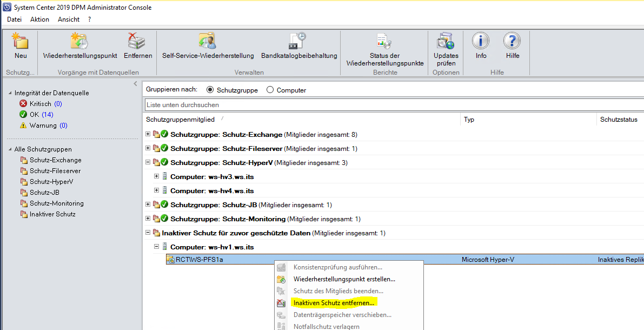The height and width of the screenshot is (330, 644).
Task: Collapse Integrität der Datenquelle section
Action: (x=10, y=93)
